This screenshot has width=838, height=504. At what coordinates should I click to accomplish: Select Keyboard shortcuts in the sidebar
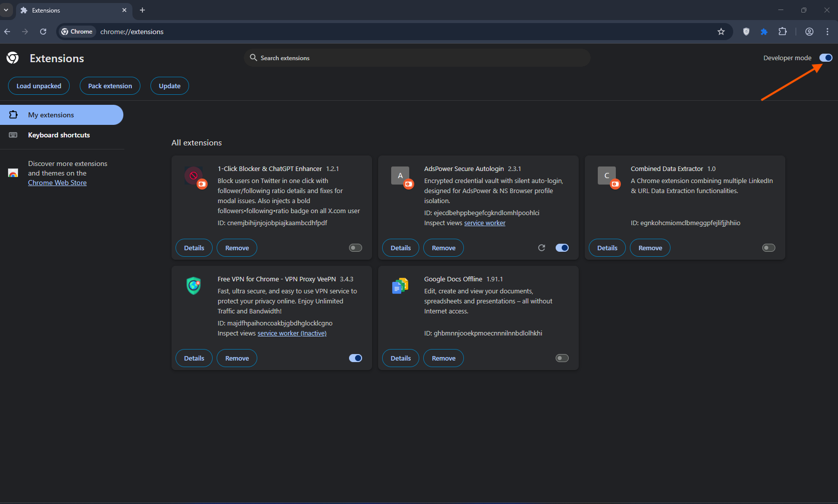click(59, 135)
